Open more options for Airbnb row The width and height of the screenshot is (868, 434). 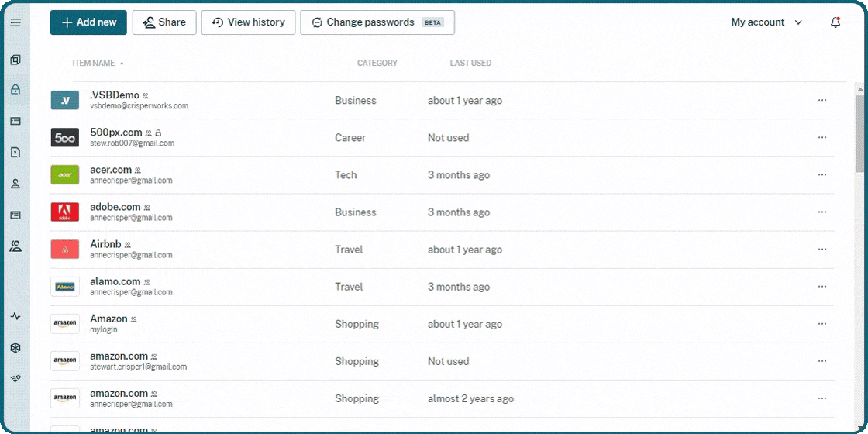[x=822, y=250]
